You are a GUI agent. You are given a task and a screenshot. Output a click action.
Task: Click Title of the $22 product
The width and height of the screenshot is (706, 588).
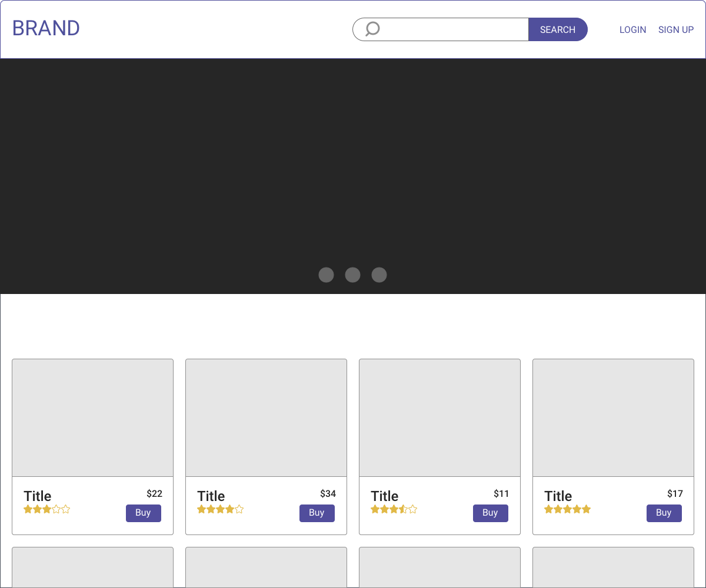pos(38,496)
